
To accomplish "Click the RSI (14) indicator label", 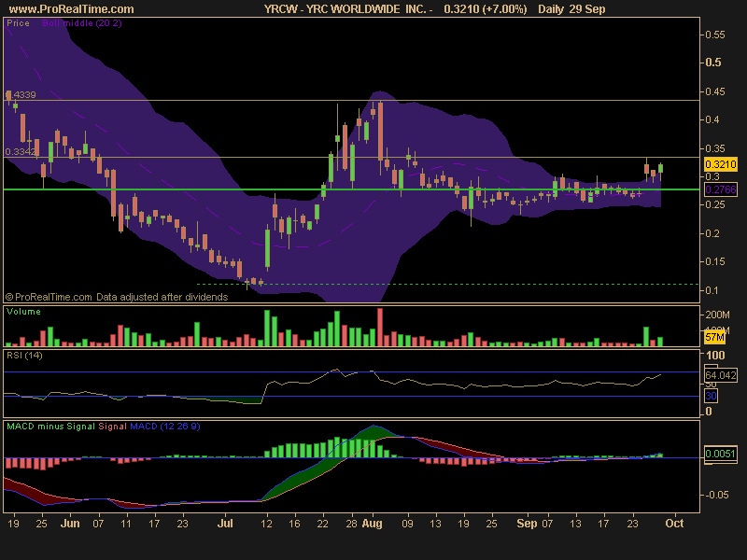I will point(24,356).
